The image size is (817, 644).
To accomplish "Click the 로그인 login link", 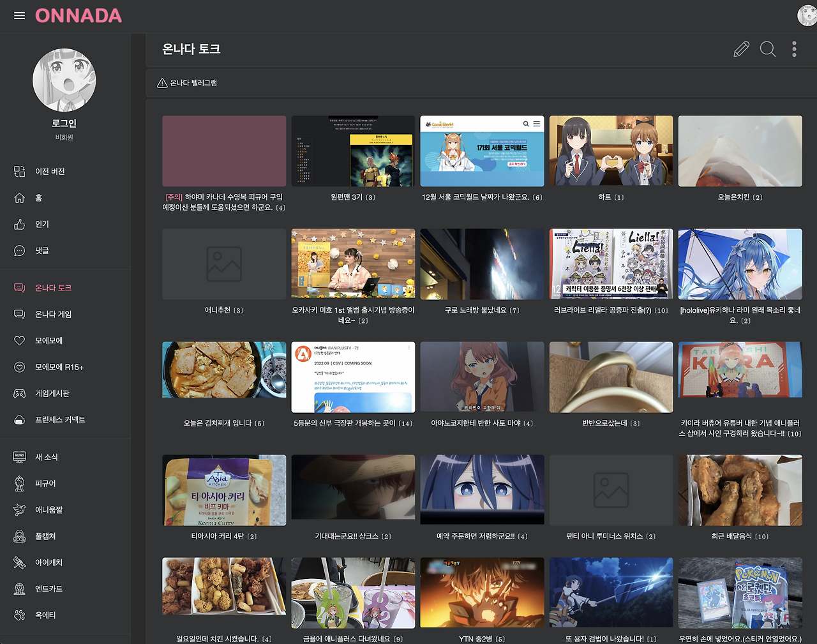I will coord(64,123).
